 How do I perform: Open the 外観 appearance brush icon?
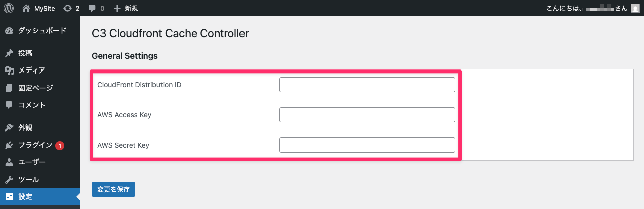(x=9, y=128)
